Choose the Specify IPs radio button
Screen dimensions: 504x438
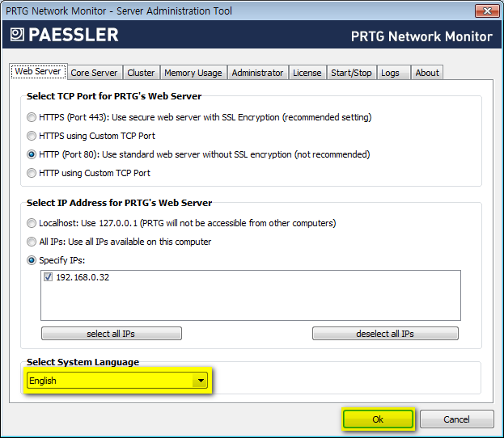(x=32, y=260)
